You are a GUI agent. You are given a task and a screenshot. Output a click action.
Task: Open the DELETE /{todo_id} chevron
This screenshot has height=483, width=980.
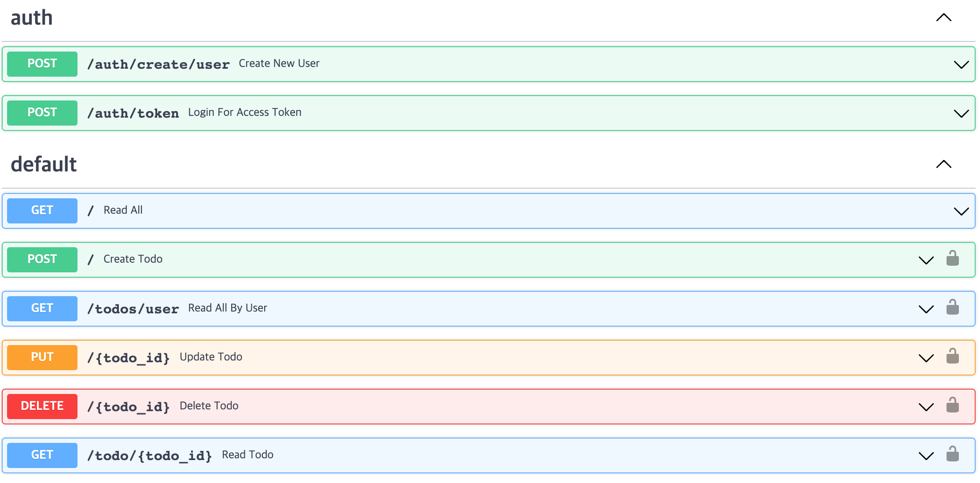[926, 407]
